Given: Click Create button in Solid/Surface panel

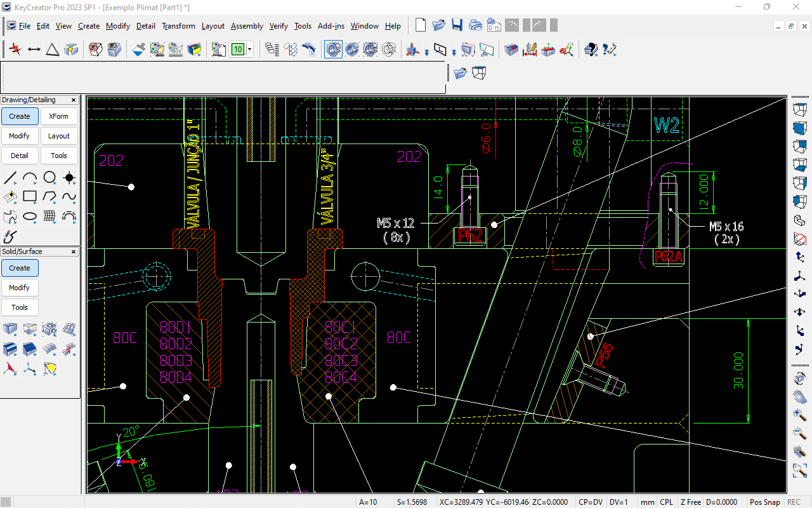Looking at the screenshot, I should [x=20, y=268].
